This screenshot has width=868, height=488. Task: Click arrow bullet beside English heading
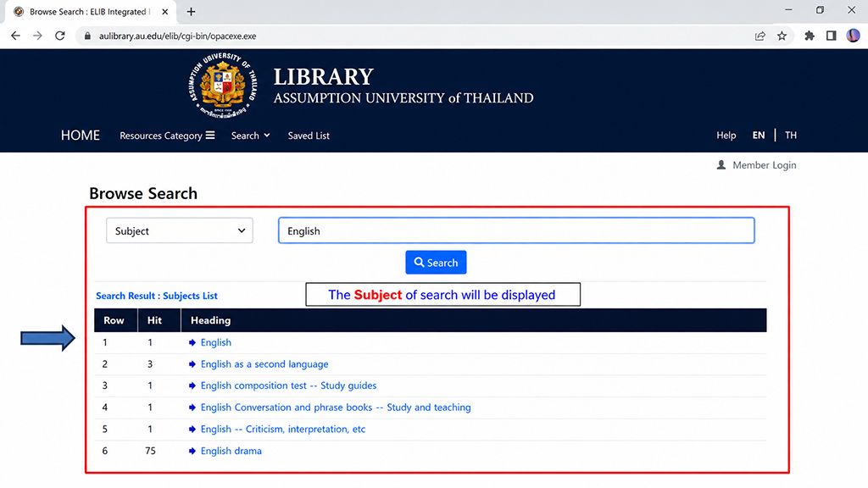click(192, 342)
